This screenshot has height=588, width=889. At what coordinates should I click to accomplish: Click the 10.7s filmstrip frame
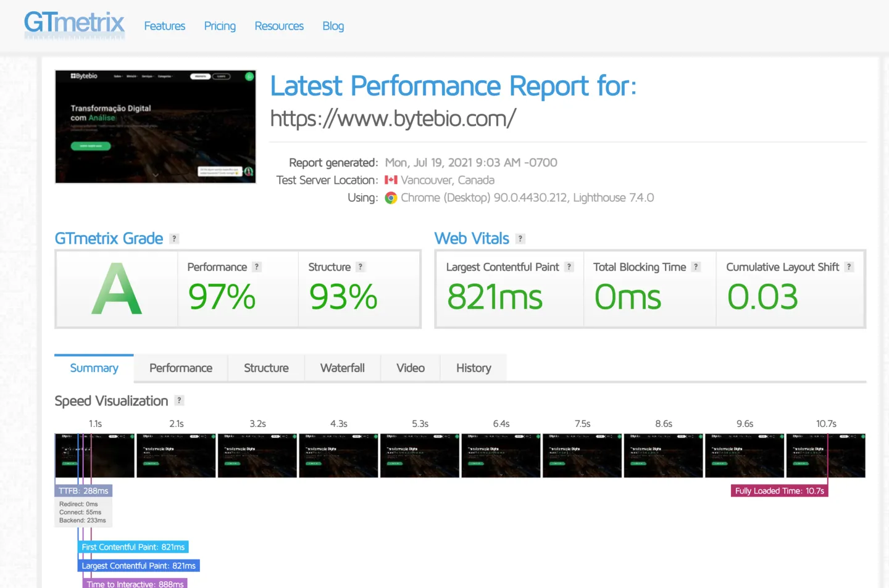825,455
